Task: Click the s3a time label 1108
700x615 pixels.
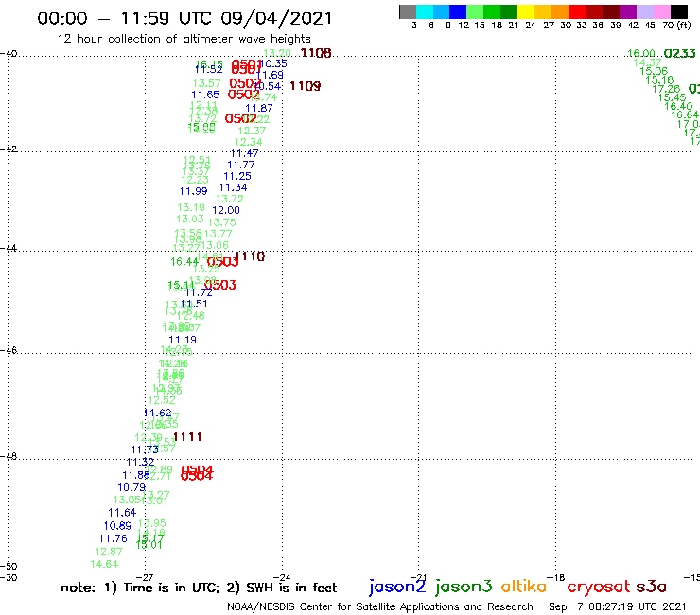Action: coord(316,53)
